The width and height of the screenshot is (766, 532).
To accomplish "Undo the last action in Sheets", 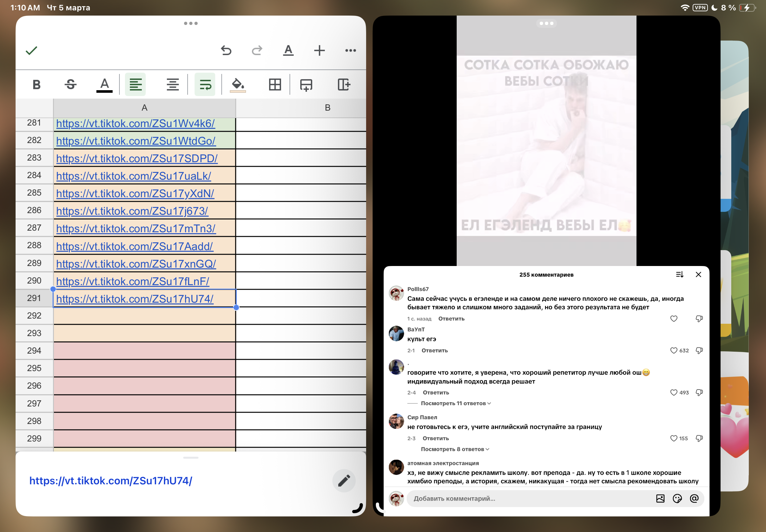I will tap(226, 51).
